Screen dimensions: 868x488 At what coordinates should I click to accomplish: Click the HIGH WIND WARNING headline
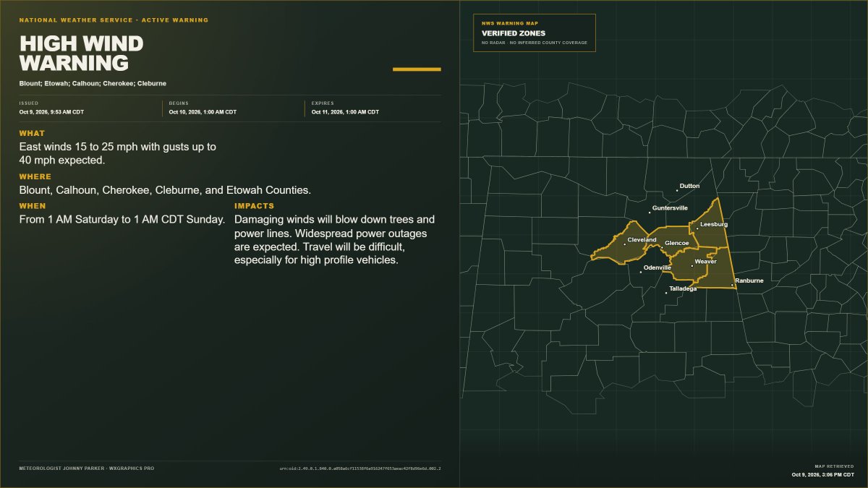point(81,53)
